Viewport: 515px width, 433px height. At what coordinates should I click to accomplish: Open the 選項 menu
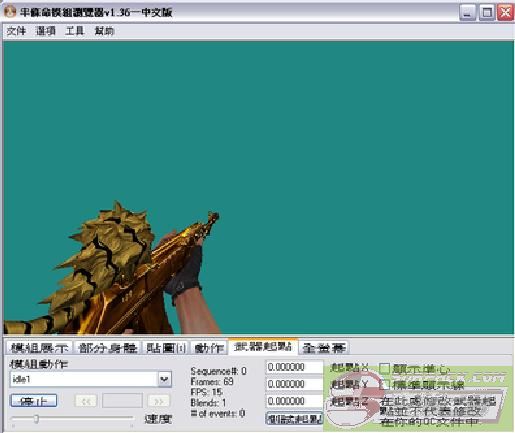click(45, 31)
